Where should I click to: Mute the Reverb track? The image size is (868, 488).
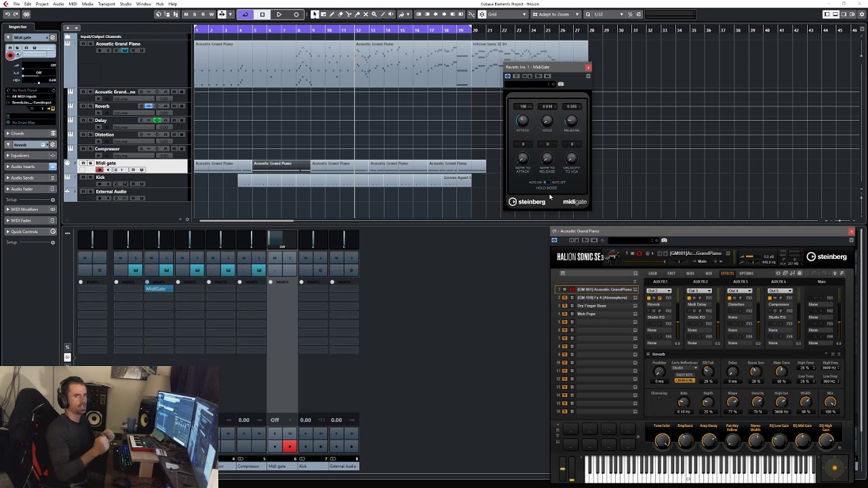click(x=83, y=106)
